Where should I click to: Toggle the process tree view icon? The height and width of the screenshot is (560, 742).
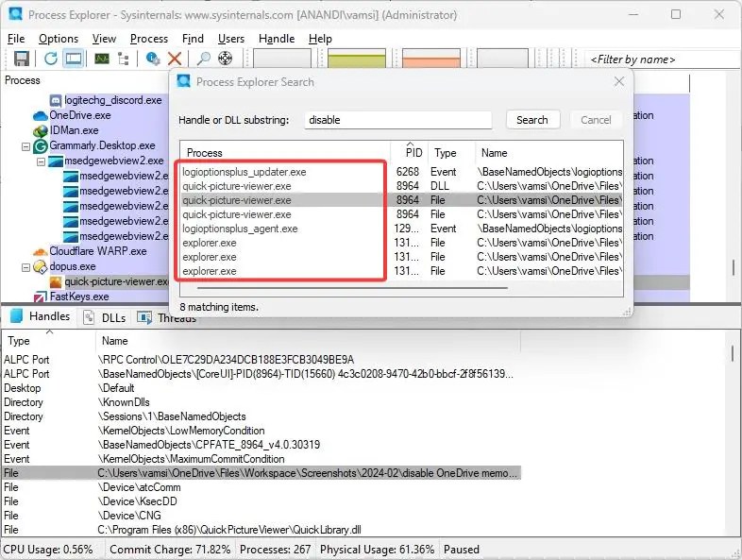coord(124,59)
